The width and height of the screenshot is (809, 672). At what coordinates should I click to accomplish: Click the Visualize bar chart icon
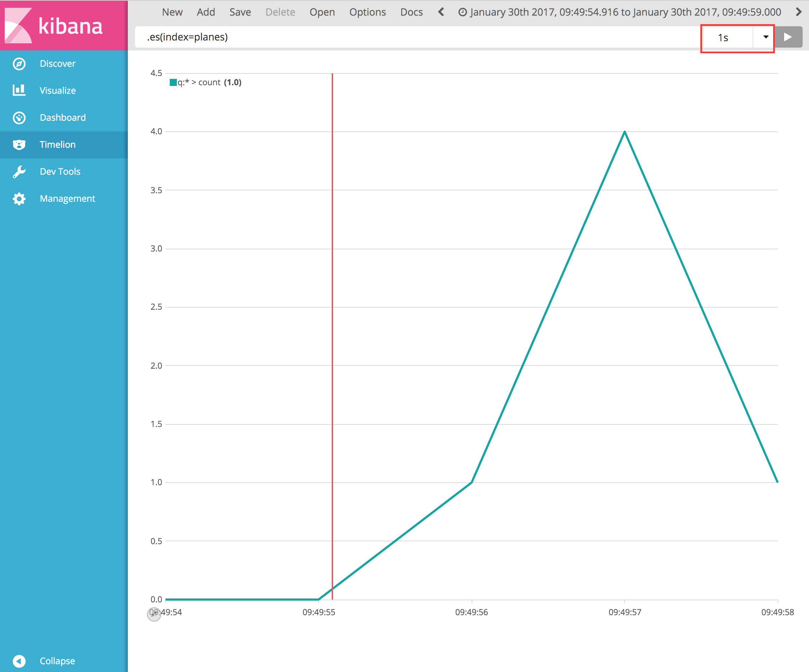19,91
